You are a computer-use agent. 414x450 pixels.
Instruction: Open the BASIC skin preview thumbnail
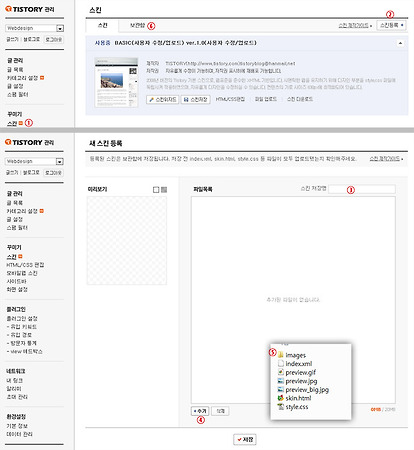(116, 82)
